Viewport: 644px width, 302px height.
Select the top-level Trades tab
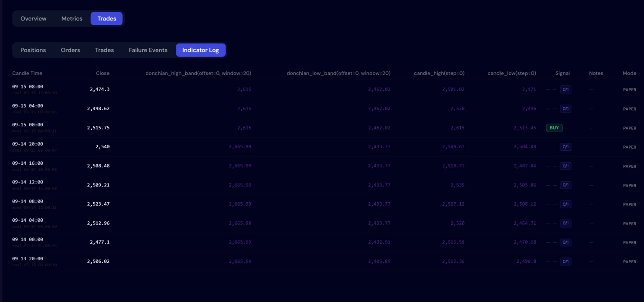point(107,19)
